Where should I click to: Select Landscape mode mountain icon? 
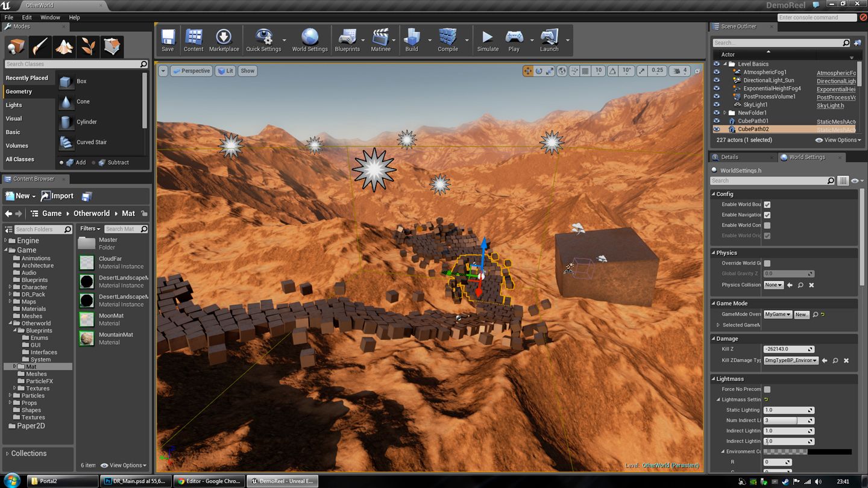coord(64,46)
